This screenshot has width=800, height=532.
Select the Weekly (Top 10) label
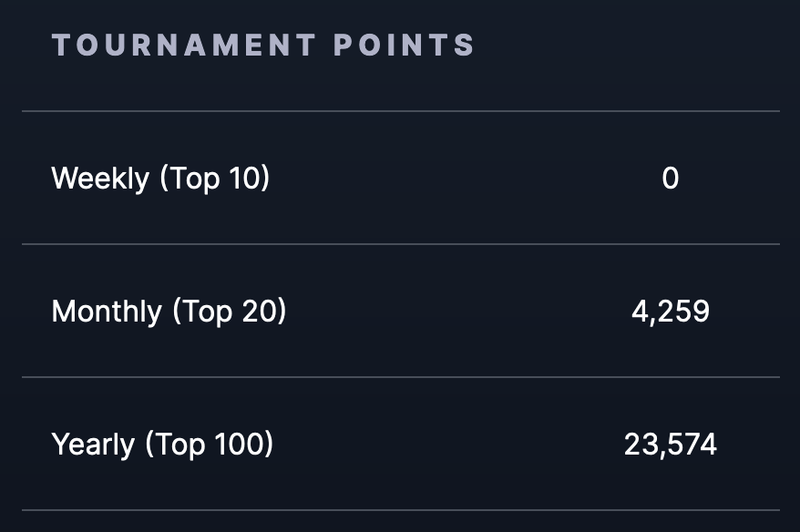click(x=160, y=179)
